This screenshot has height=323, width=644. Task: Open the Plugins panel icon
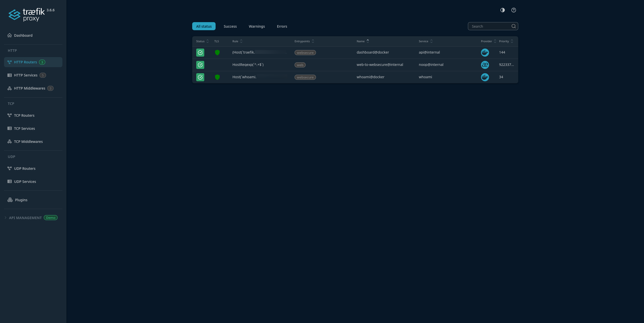10,200
